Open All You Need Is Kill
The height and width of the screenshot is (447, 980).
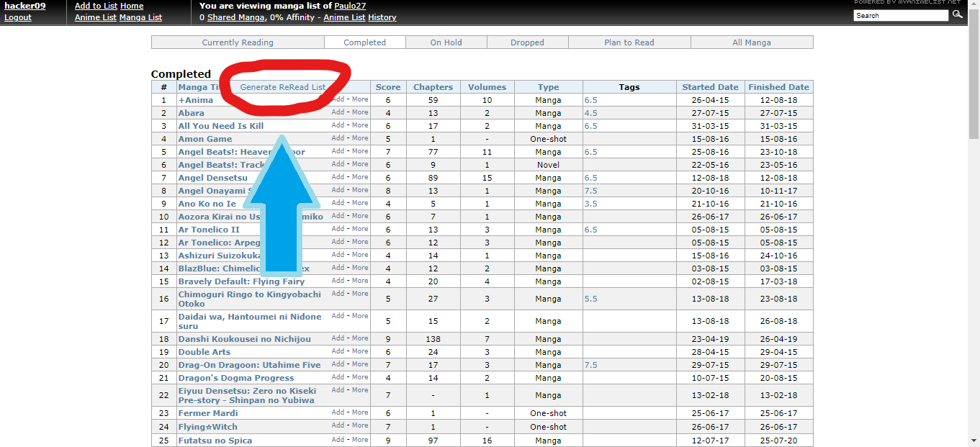[221, 126]
